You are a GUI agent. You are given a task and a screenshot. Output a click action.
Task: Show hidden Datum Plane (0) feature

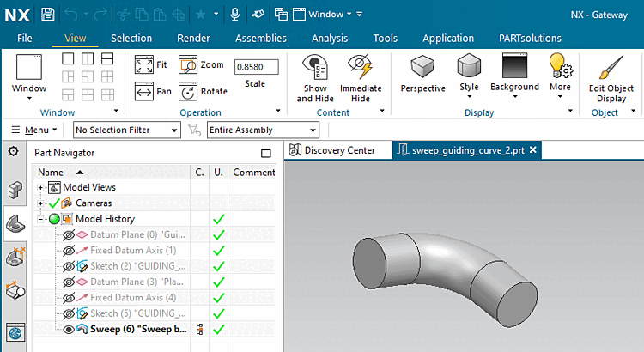(x=70, y=234)
